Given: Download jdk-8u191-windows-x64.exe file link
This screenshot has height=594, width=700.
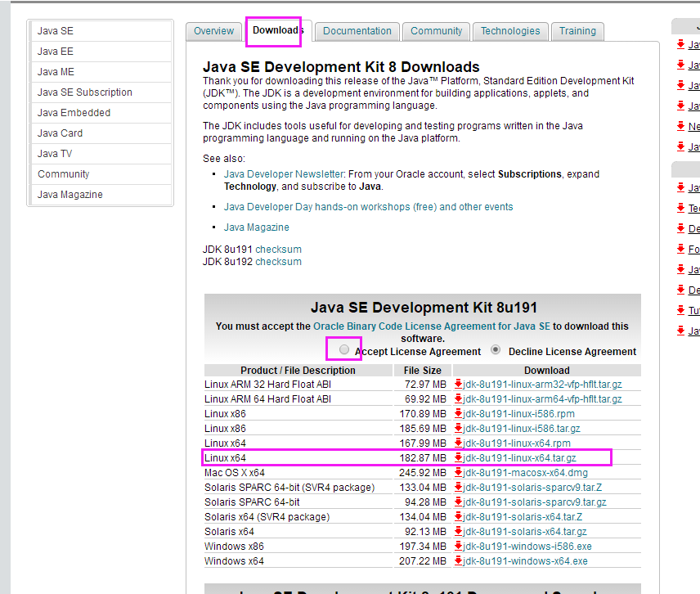Looking at the screenshot, I should point(526,561).
